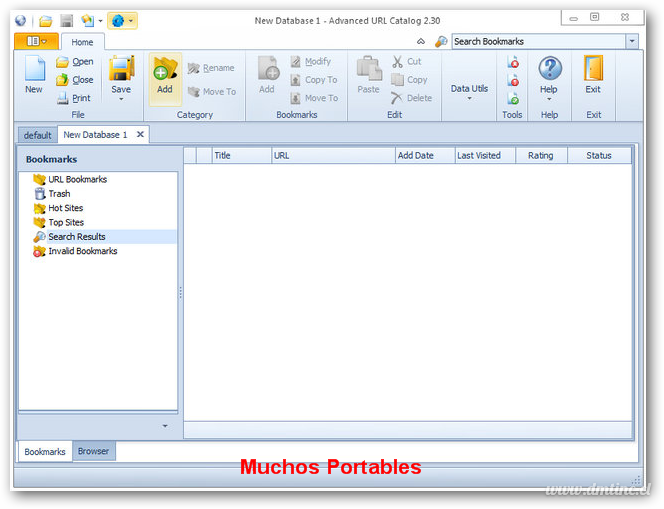
Task: Click the search magnifier icon
Action: point(441,41)
